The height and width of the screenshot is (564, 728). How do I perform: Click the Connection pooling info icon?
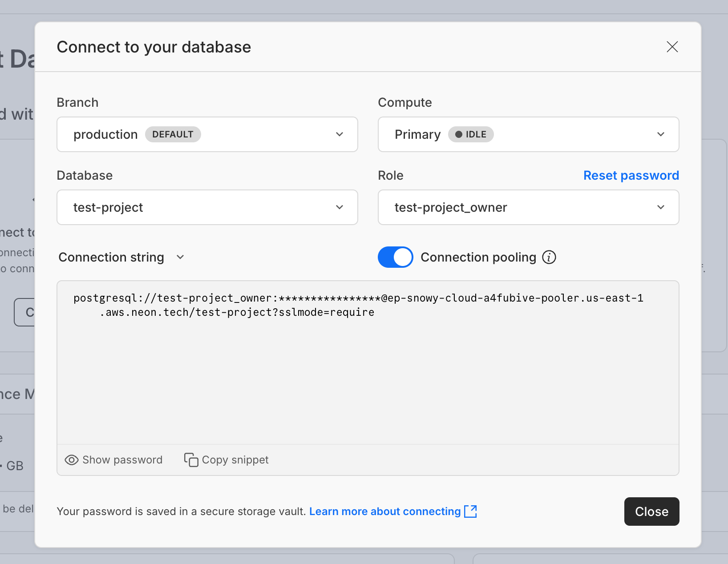[x=550, y=257]
